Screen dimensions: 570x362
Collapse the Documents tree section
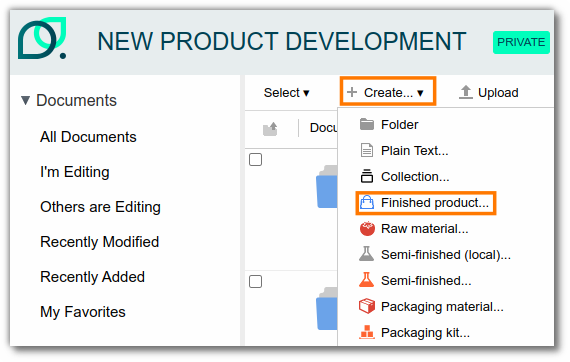pyautogui.click(x=25, y=100)
